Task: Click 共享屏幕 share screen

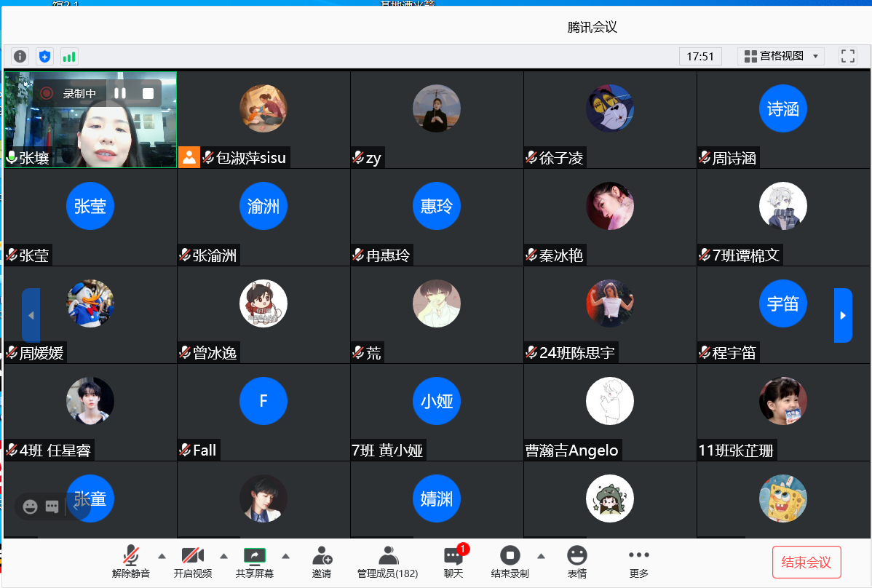Action: 254,563
